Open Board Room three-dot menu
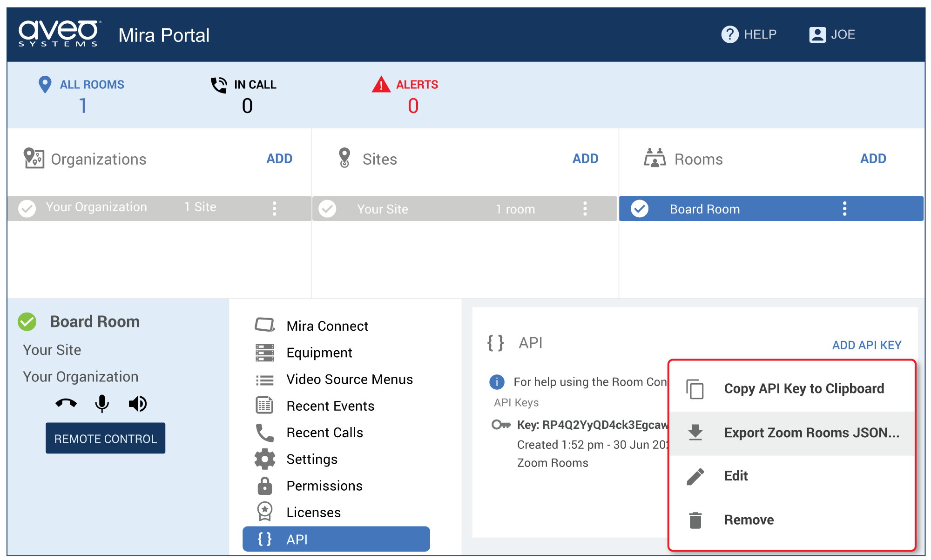The height and width of the screenshot is (560, 931). click(844, 209)
